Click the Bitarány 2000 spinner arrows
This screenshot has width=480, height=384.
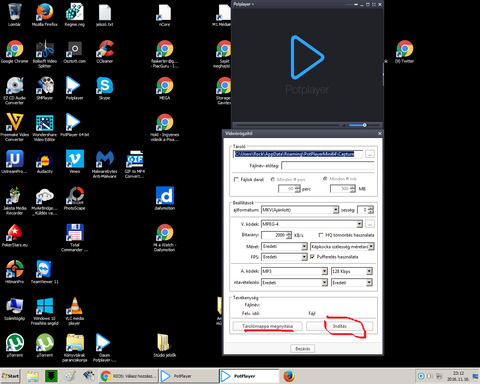[289, 235]
